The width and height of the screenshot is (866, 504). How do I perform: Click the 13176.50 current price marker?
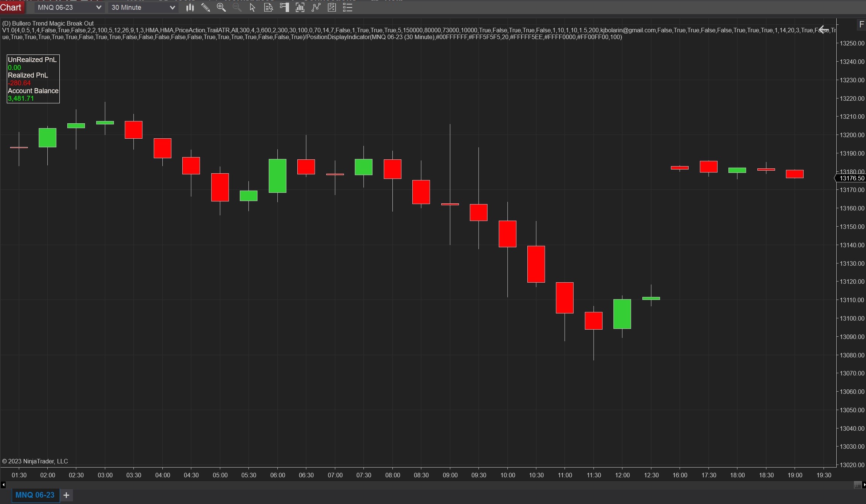(851, 178)
